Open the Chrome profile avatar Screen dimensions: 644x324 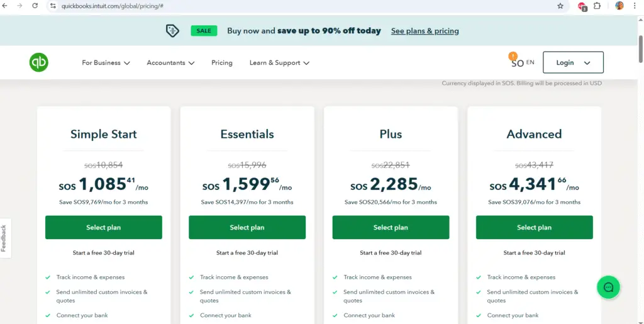619,6
